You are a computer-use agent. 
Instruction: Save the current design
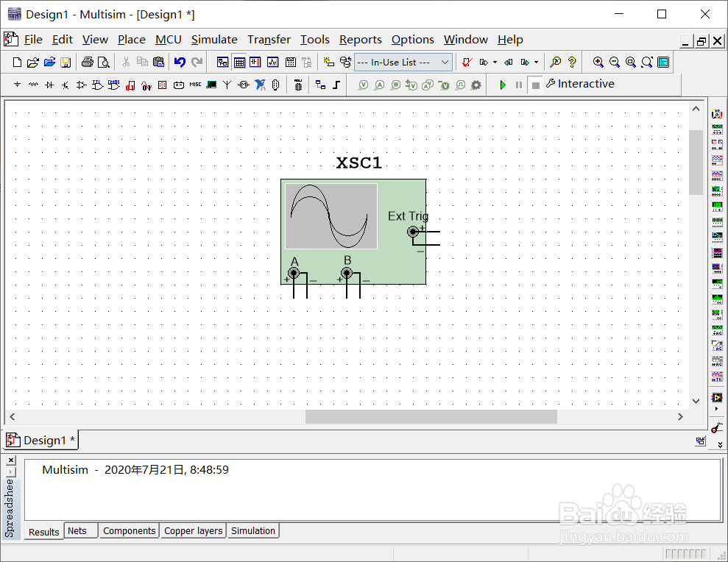tap(66, 63)
